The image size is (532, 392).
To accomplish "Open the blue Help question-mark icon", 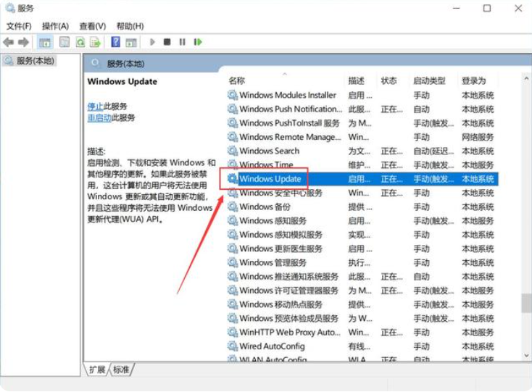I will [115, 42].
